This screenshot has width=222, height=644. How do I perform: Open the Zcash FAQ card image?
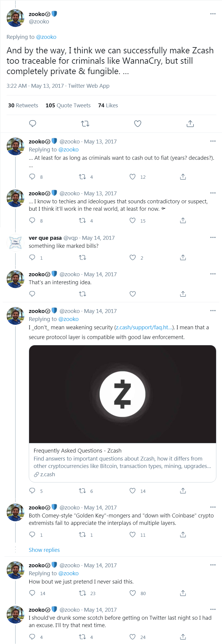pos(122,394)
